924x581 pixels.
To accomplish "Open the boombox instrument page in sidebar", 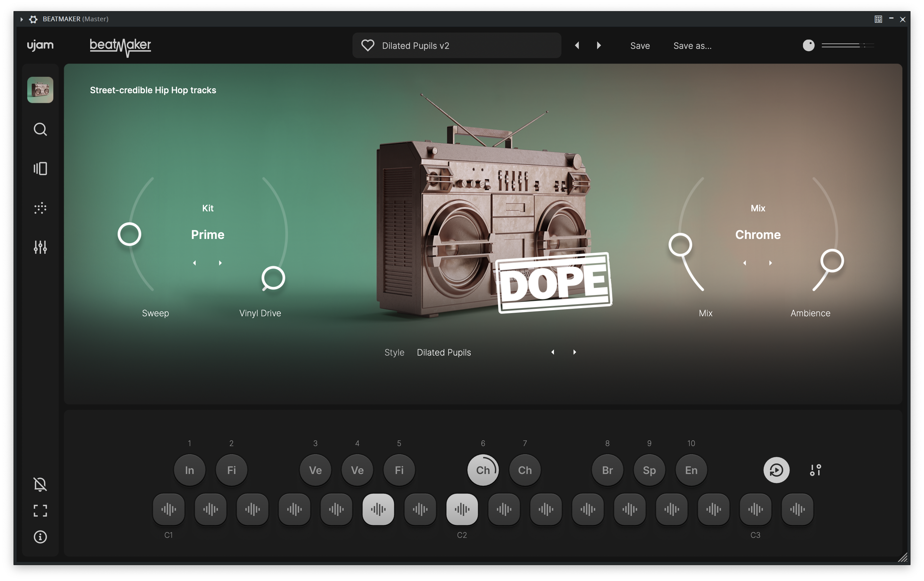I will click(40, 90).
